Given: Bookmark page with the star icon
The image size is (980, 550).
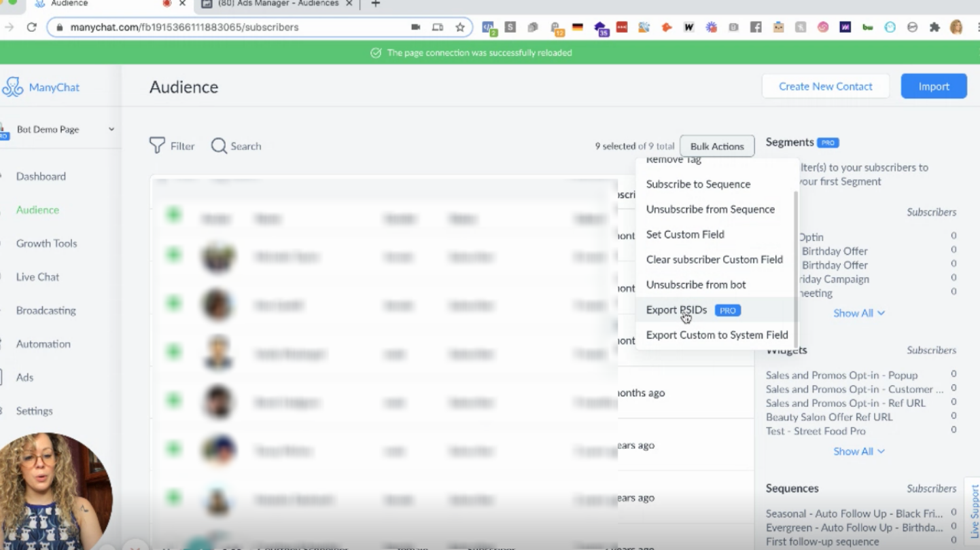Looking at the screenshot, I should pyautogui.click(x=460, y=27).
